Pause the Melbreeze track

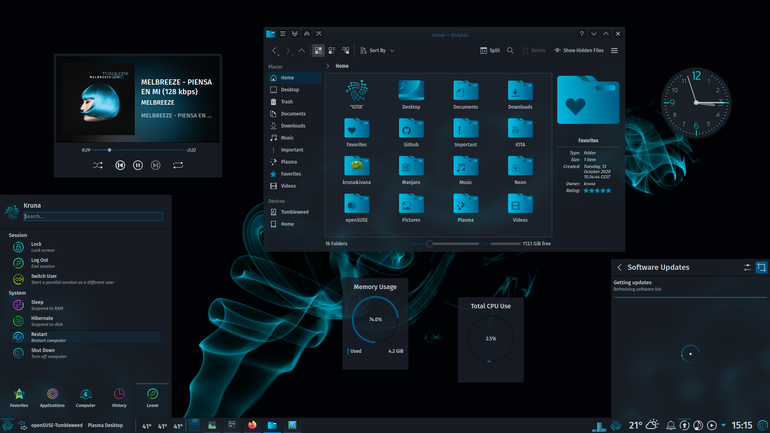coord(138,165)
